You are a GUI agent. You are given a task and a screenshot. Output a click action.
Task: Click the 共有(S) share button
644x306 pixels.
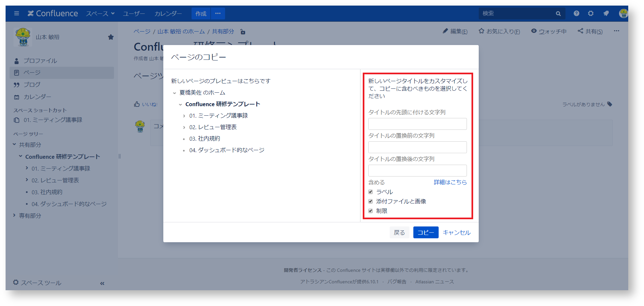point(590,31)
